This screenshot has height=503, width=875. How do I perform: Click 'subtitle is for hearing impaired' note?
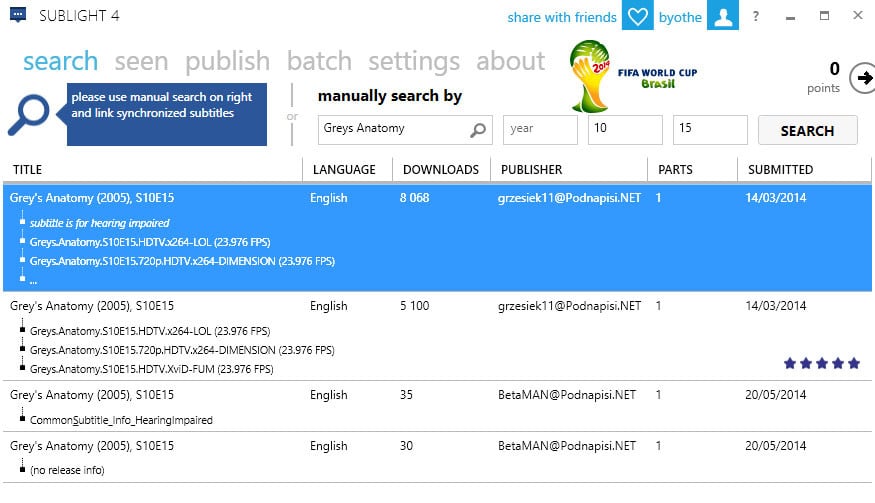click(99, 223)
